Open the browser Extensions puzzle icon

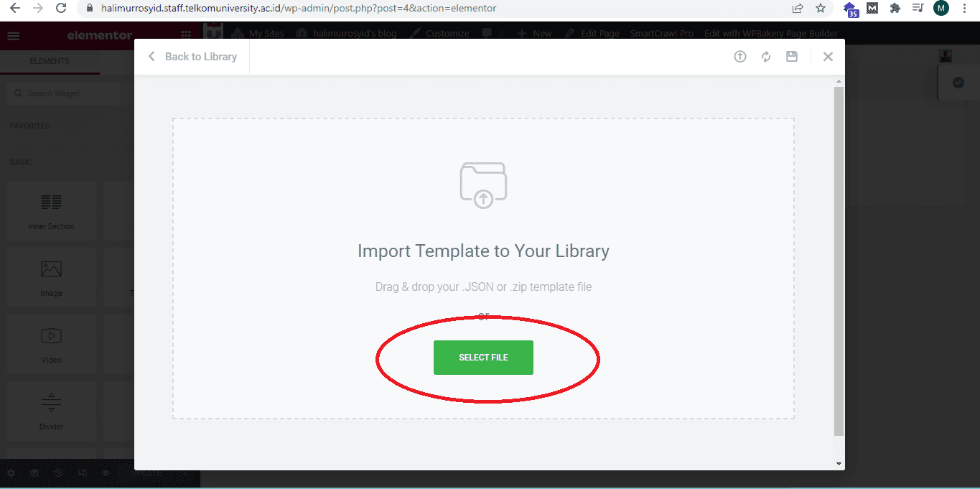coord(895,9)
